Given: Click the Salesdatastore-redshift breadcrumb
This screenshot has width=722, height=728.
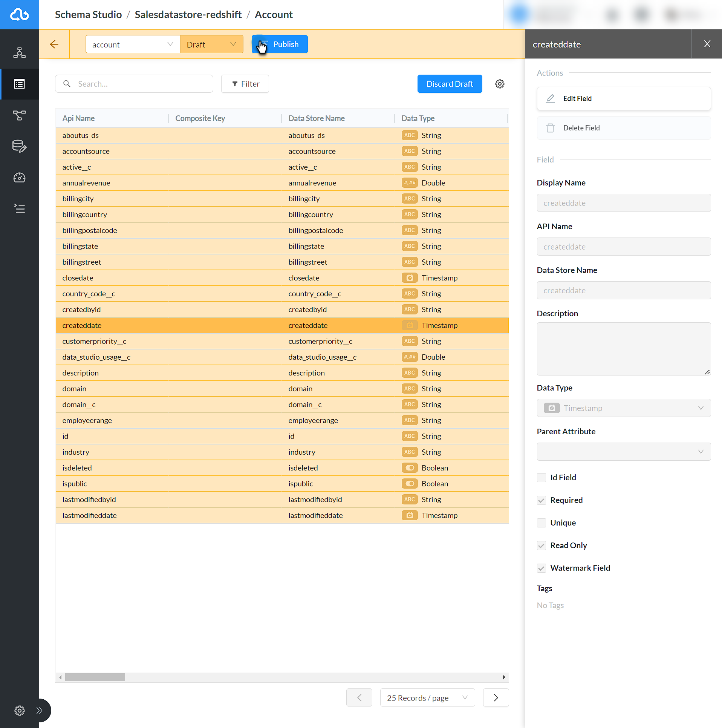Looking at the screenshot, I should click(x=188, y=15).
